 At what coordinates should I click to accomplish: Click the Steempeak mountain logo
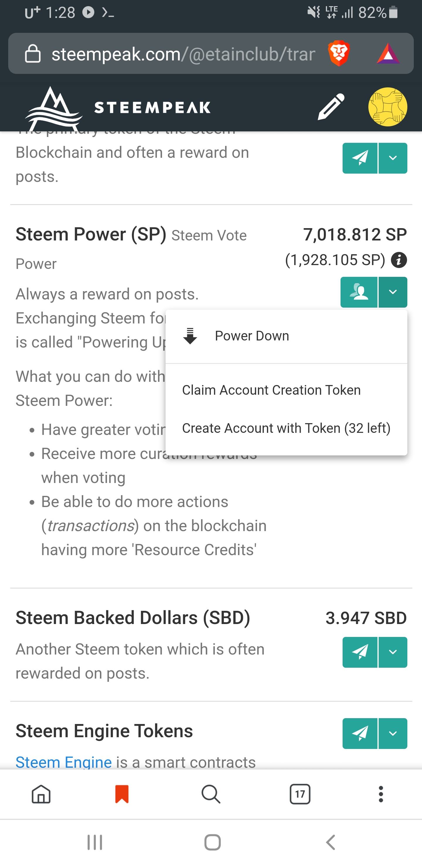(x=54, y=108)
